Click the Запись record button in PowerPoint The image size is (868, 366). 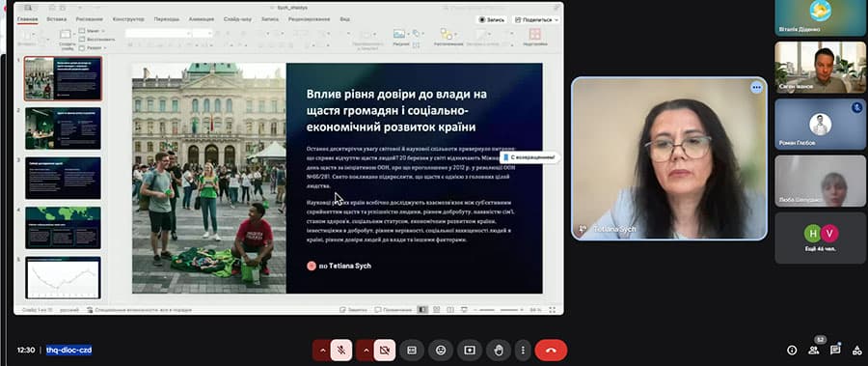tap(492, 19)
